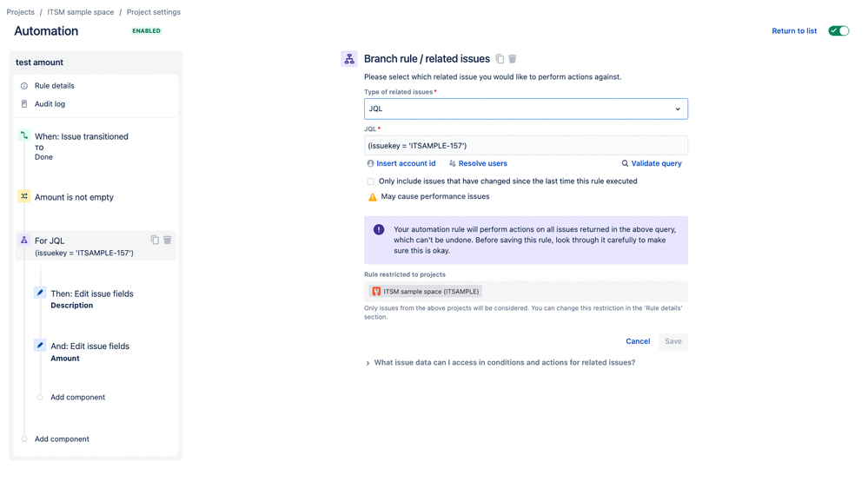Screen dimensions: 868x488
Task: Go to Project settings breadcrumb
Action: [x=153, y=12]
